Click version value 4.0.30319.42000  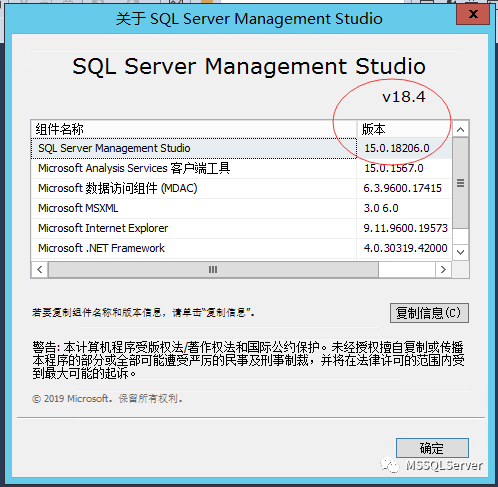tap(405, 248)
